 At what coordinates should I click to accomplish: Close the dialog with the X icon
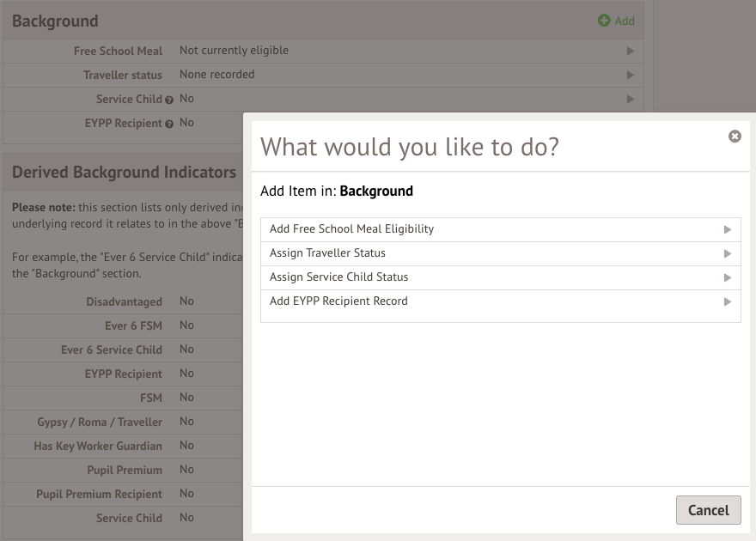(x=735, y=136)
